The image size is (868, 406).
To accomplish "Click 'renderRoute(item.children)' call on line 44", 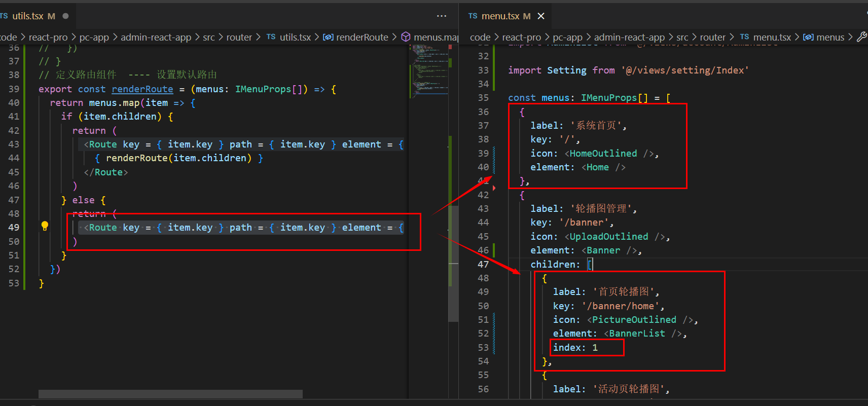I will [178, 158].
